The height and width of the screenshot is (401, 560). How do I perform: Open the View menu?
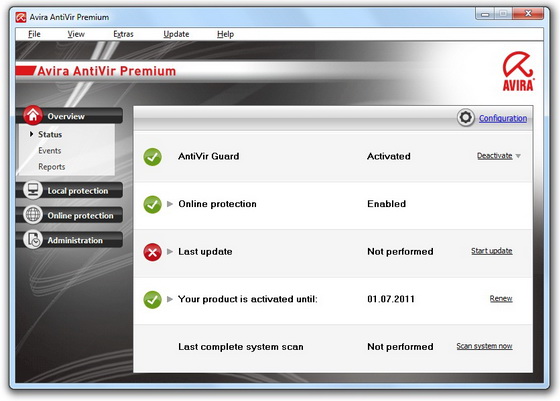(76, 34)
